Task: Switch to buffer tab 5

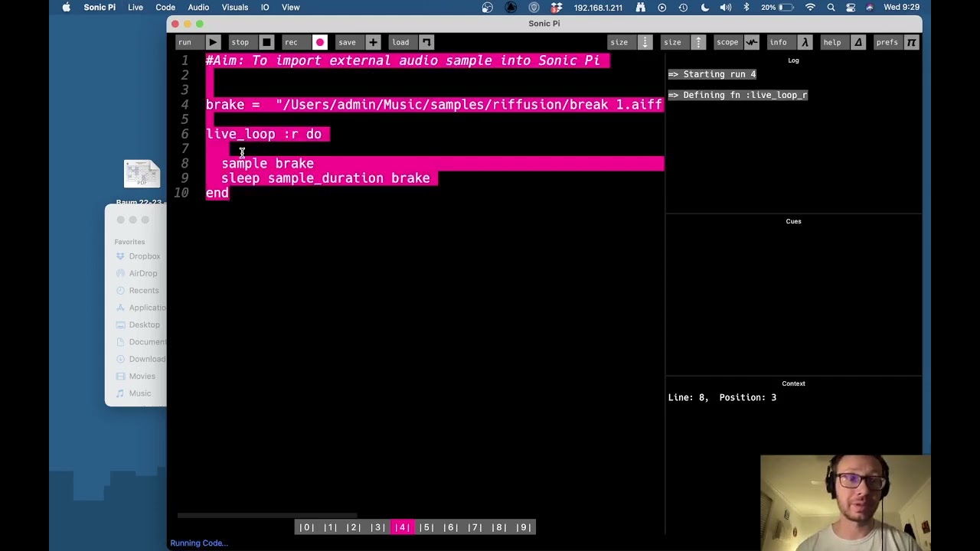Action: (426, 527)
